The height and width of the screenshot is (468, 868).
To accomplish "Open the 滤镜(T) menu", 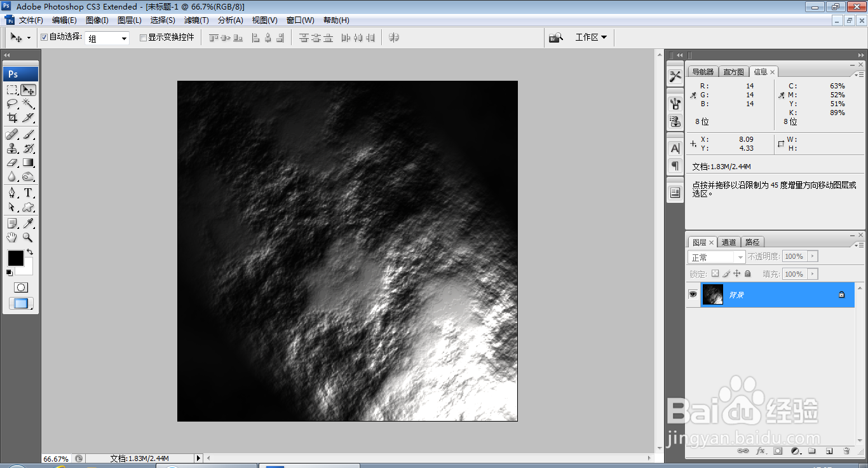I will tap(196, 20).
